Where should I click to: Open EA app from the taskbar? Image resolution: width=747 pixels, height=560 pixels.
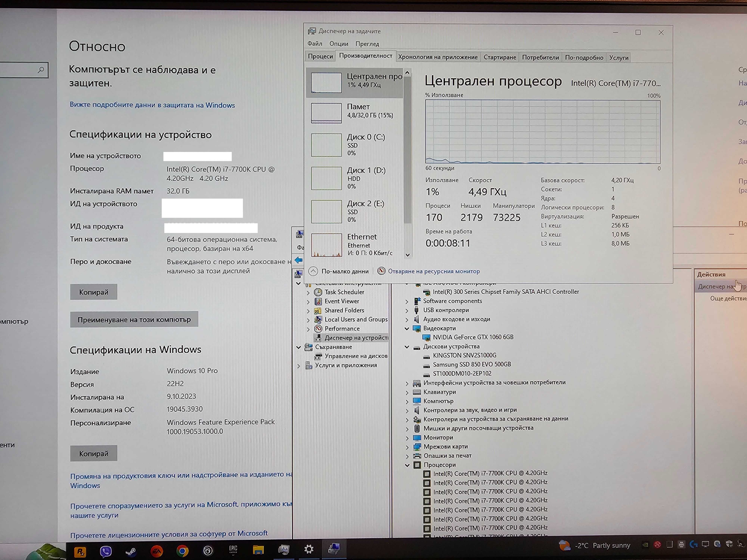[x=157, y=552]
